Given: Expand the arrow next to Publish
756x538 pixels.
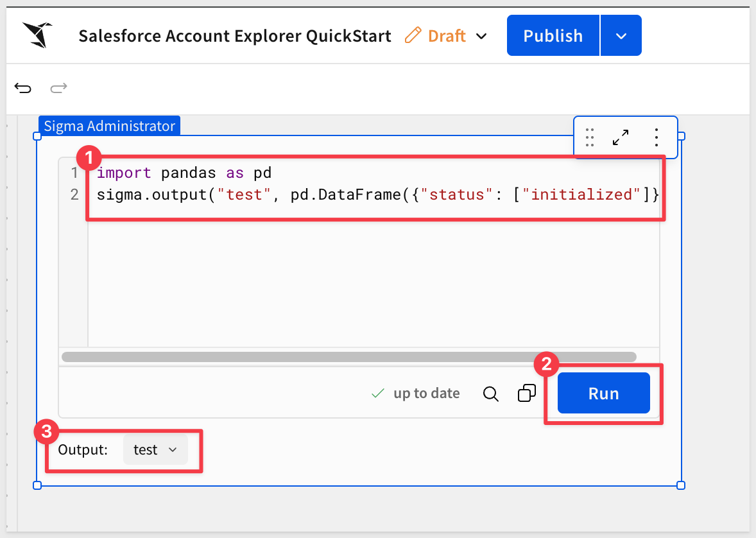Looking at the screenshot, I should [x=621, y=36].
